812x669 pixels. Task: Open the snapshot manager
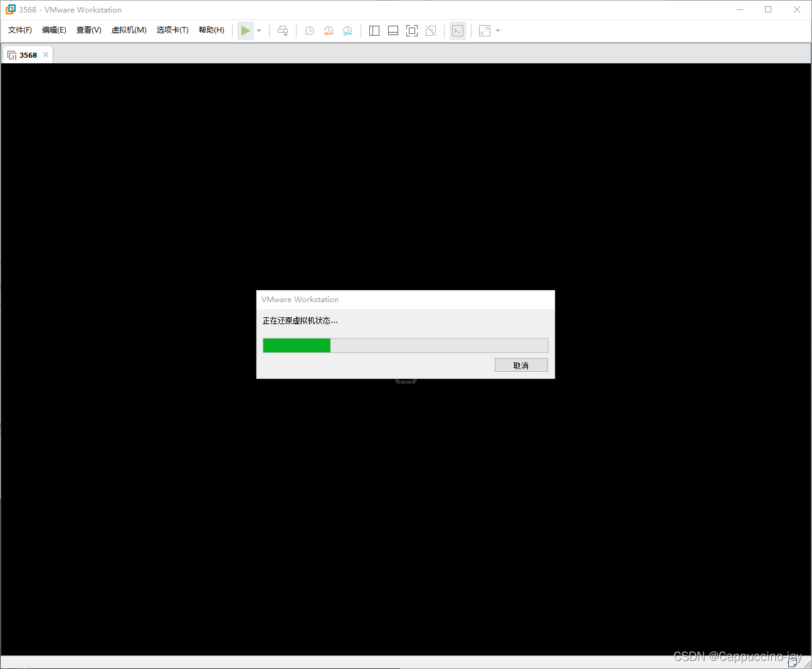pos(347,31)
